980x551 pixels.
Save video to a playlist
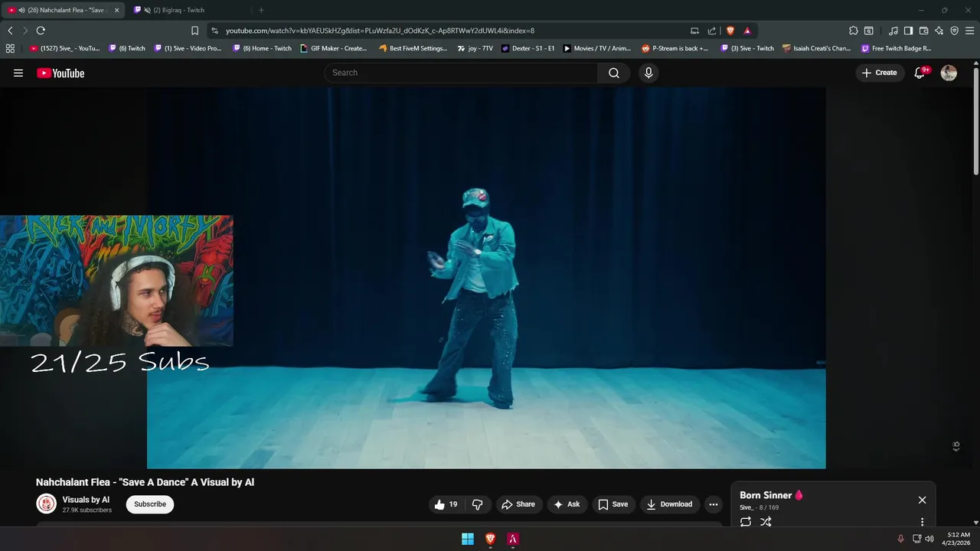[x=612, y=504]
